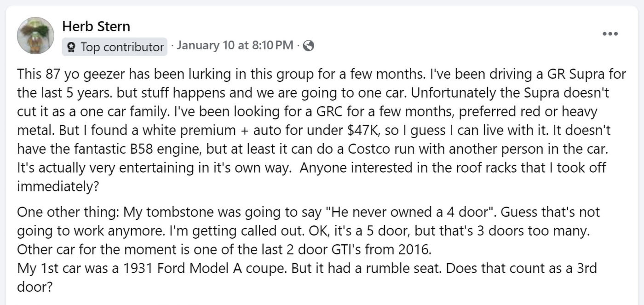Click the globe public-visibility icon
Viewport: 644px width, 305px height.
coord(309,46)
